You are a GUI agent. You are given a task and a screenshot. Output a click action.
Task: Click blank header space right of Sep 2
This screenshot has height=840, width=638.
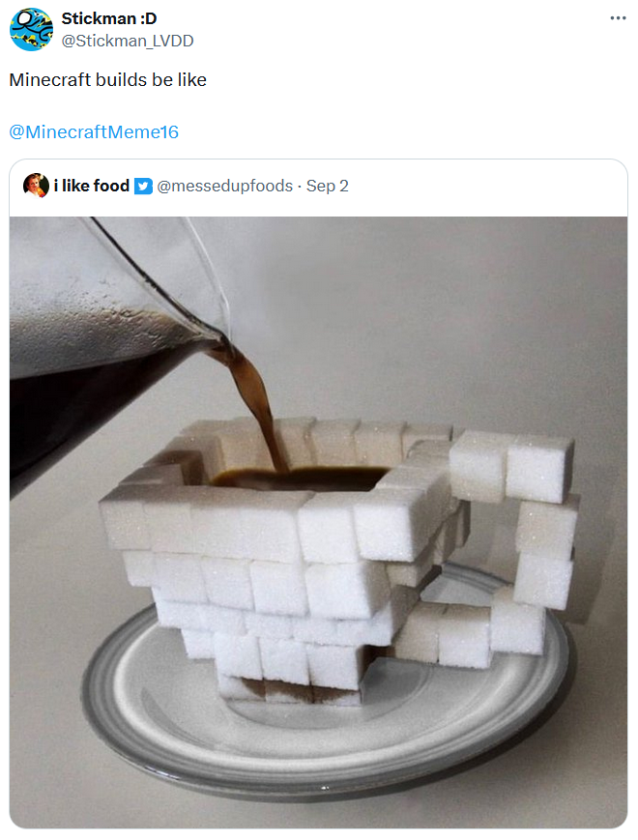[x=483, y=186]
